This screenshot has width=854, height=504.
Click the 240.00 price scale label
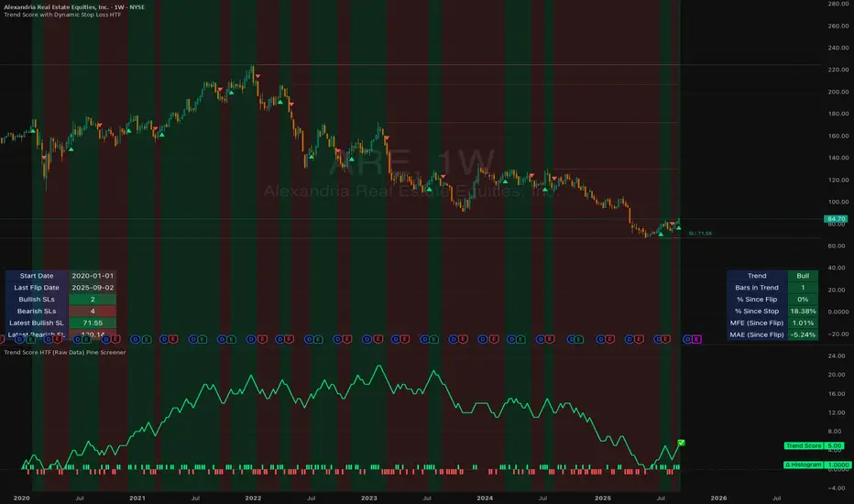click(x=838, y=48)
